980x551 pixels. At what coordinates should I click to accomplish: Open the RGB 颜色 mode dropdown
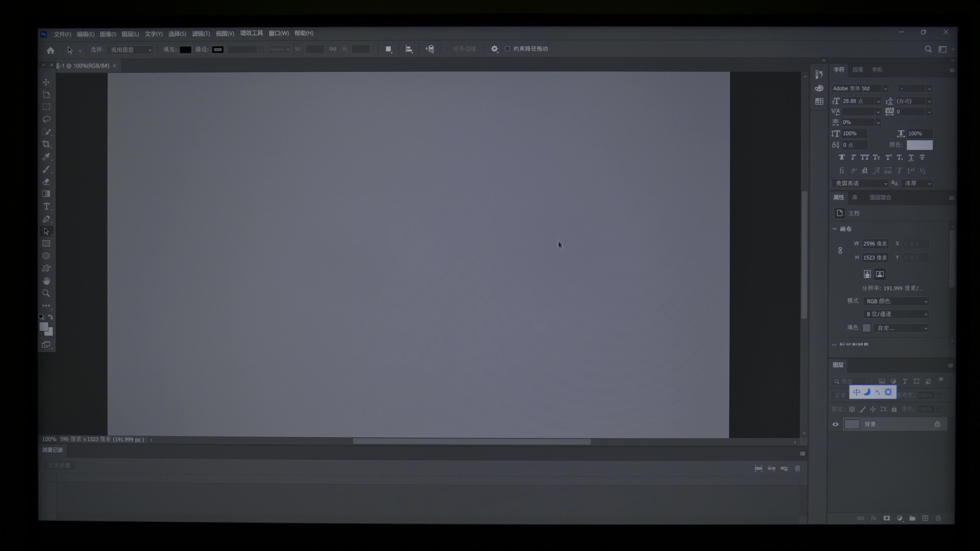896,301
